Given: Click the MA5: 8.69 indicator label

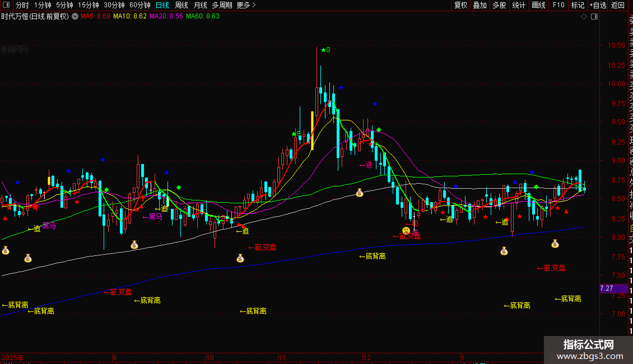Looking at the screenshot, I should pos(95,17).
